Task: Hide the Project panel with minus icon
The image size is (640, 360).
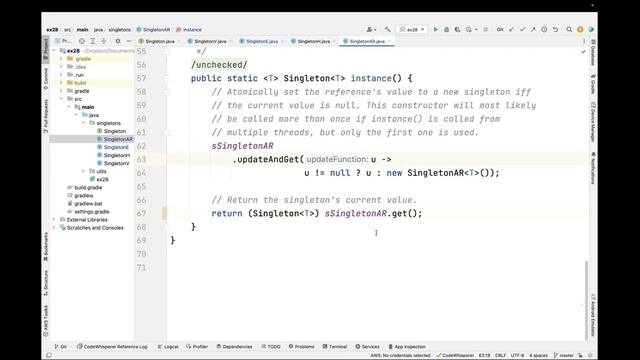Action: click(x=129, y=41)
